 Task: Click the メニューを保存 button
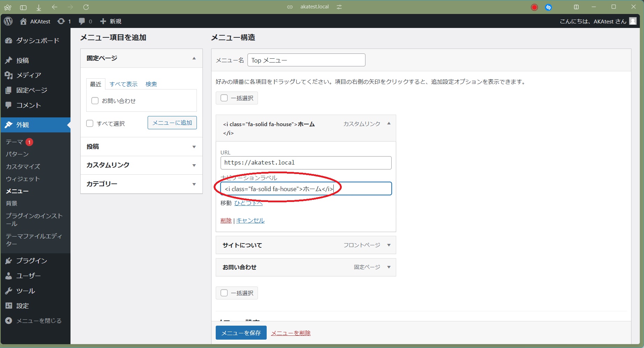pos(241,333)
